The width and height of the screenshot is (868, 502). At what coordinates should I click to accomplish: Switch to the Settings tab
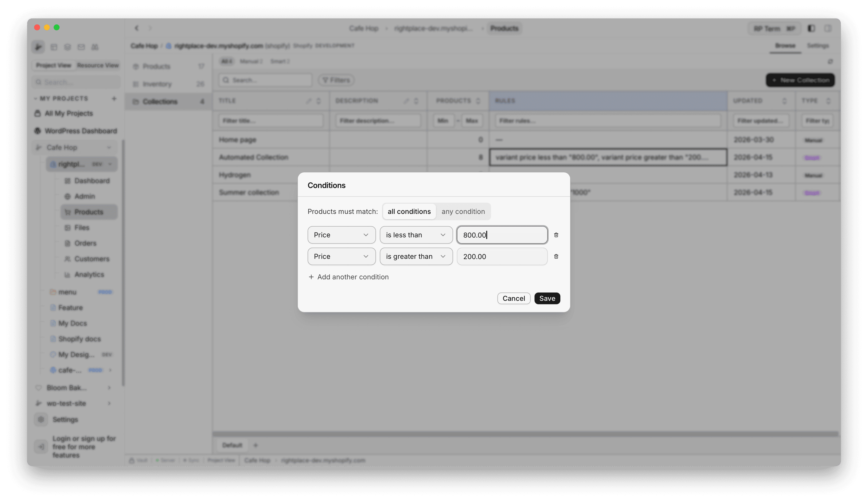pos(819,45)
